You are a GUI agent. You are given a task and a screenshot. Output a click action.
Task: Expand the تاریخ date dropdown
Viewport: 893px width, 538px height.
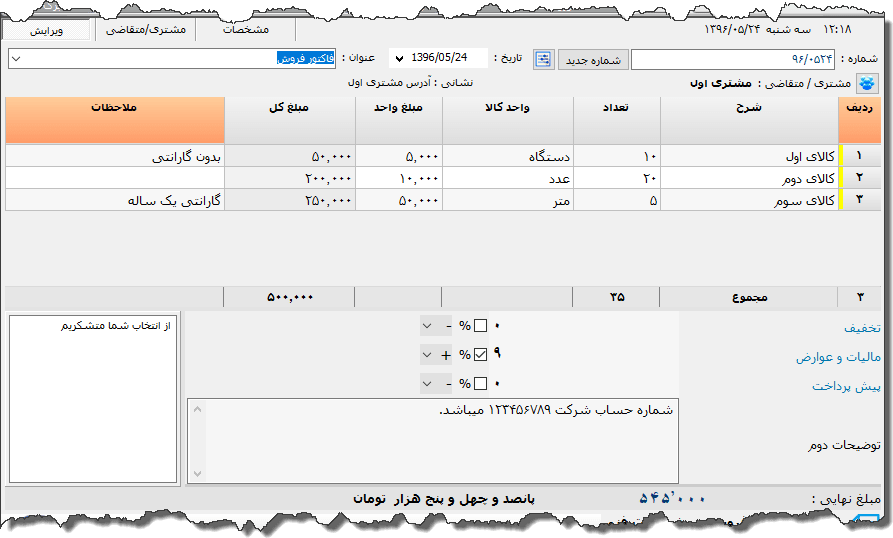coord(398,59)
